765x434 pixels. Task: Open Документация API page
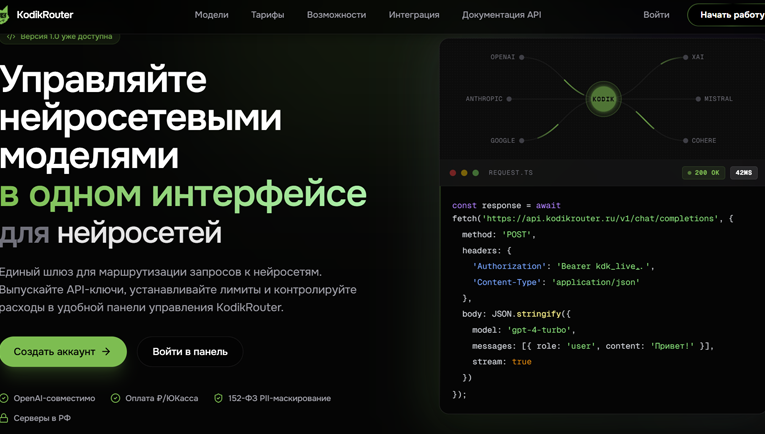(x=502, y=15)
